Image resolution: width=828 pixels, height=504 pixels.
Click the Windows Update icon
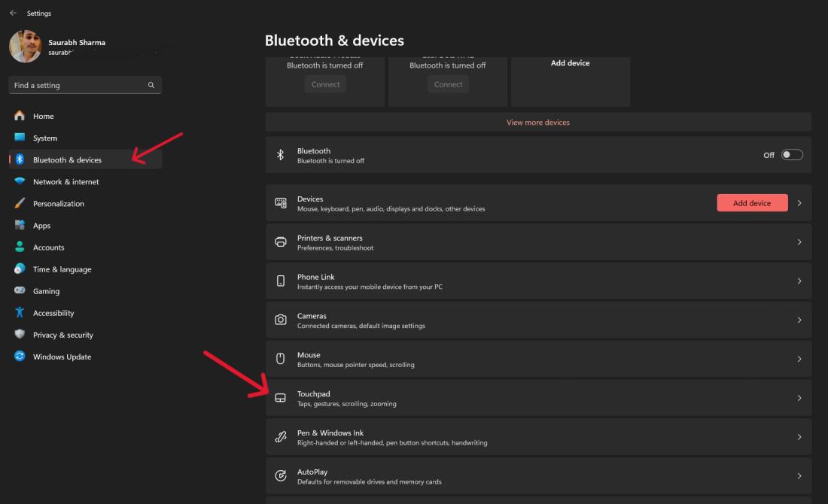click(20, 357)
